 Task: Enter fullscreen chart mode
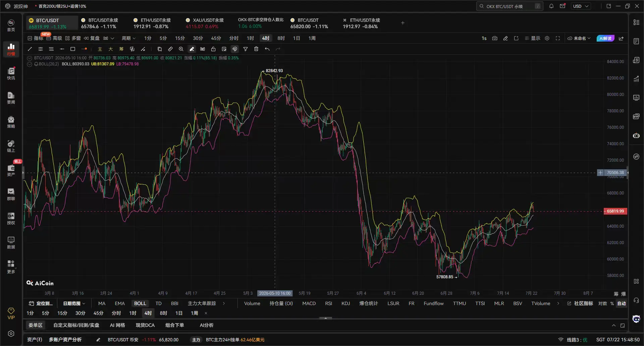point(558,38)
